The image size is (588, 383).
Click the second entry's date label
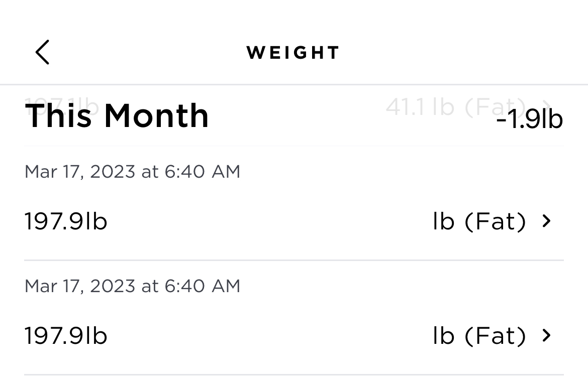pyautogui.click(x=132, y=286)
